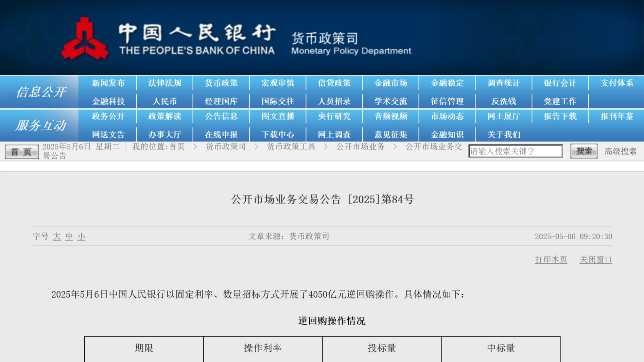
Task: Go to the 支付体系 navigation item
Action: tap(616, 83)
